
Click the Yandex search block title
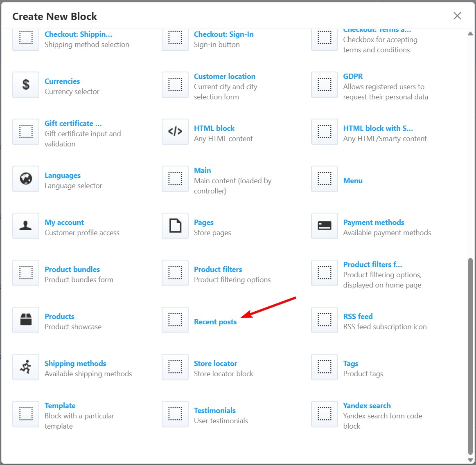367,405
